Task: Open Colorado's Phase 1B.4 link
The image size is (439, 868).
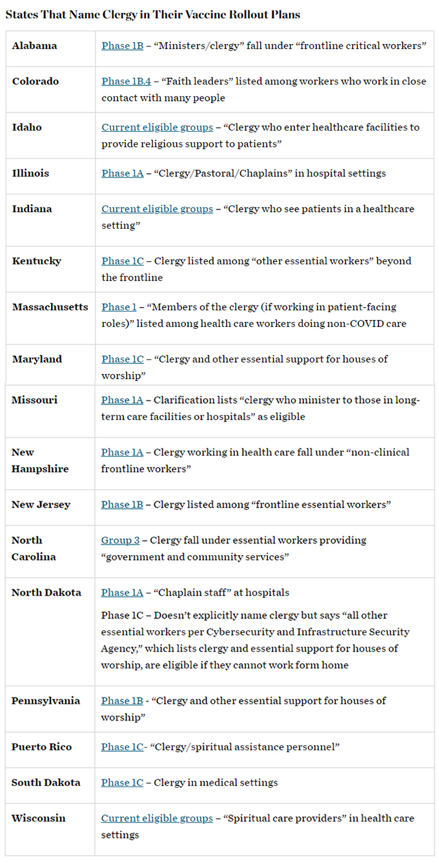Action: pos(126,81)
